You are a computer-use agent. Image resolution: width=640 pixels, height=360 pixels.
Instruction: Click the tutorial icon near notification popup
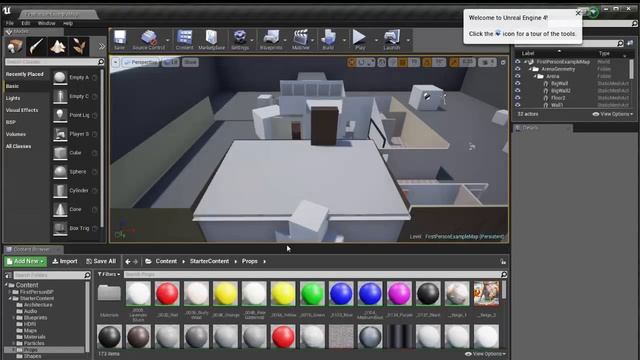click(x=593, y=12)
